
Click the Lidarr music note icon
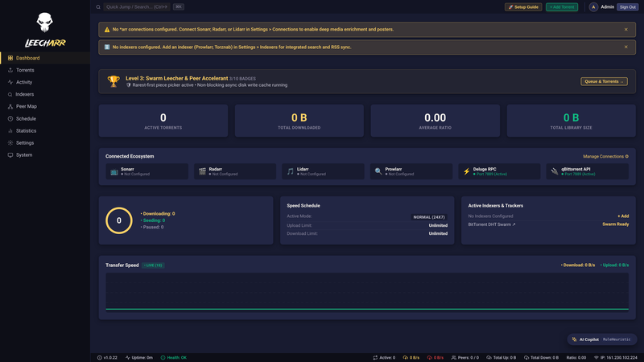291,171
